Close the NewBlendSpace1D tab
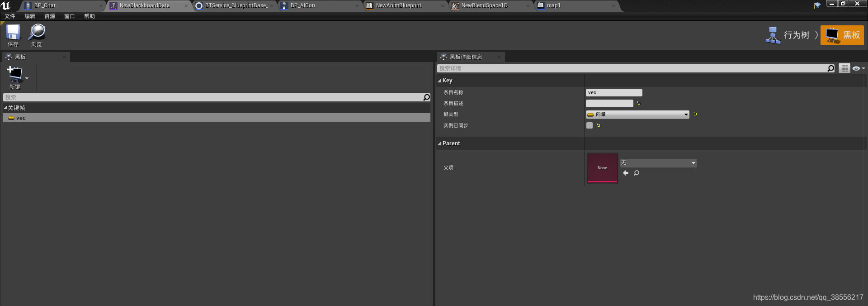This screenshot has width=868, height=306. [528, 6]
